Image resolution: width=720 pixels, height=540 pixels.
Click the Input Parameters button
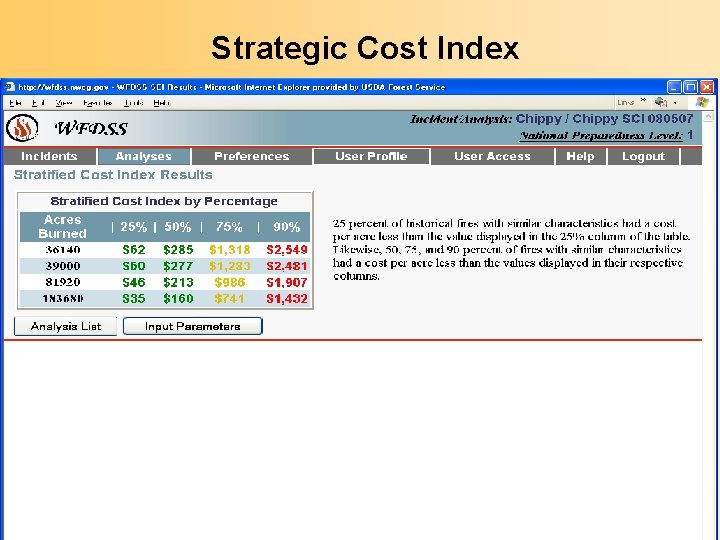coord(192,326)
